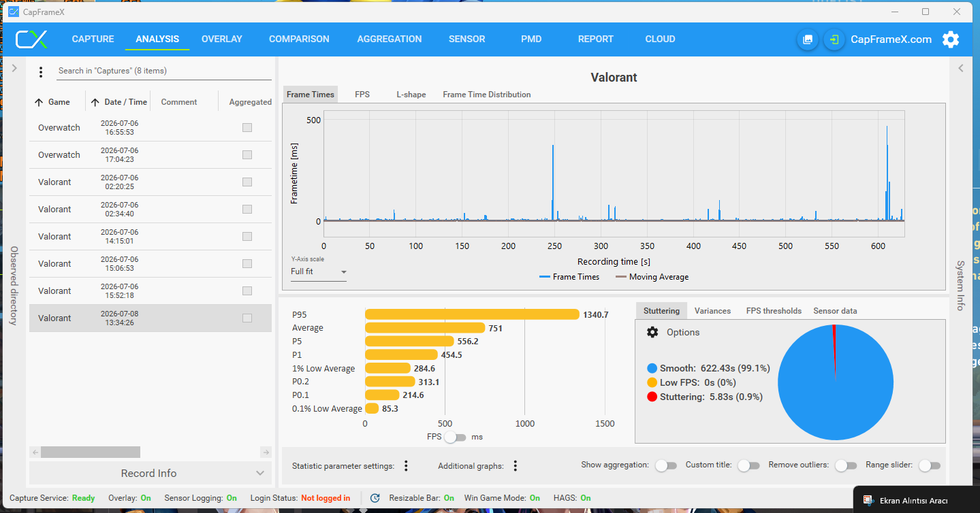Click the Comment column header
The width and height of the screenshot is (980, 513).
click(x=179, y=102)
